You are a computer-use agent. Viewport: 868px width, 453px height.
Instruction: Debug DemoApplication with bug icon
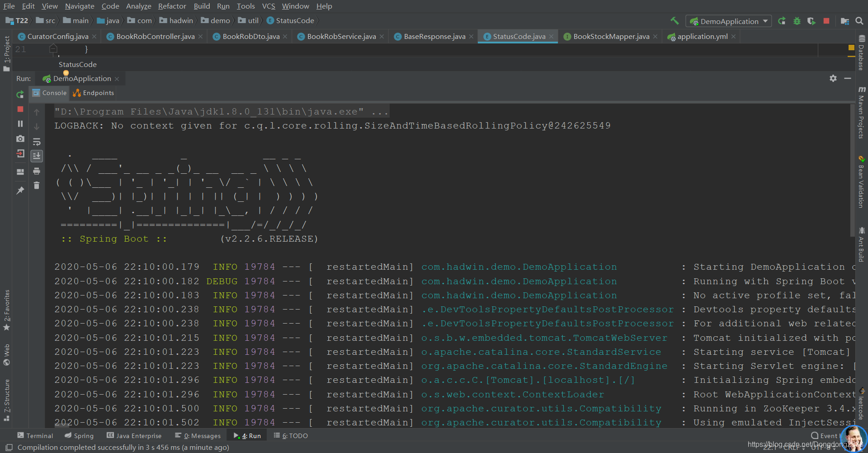(797, 21)
